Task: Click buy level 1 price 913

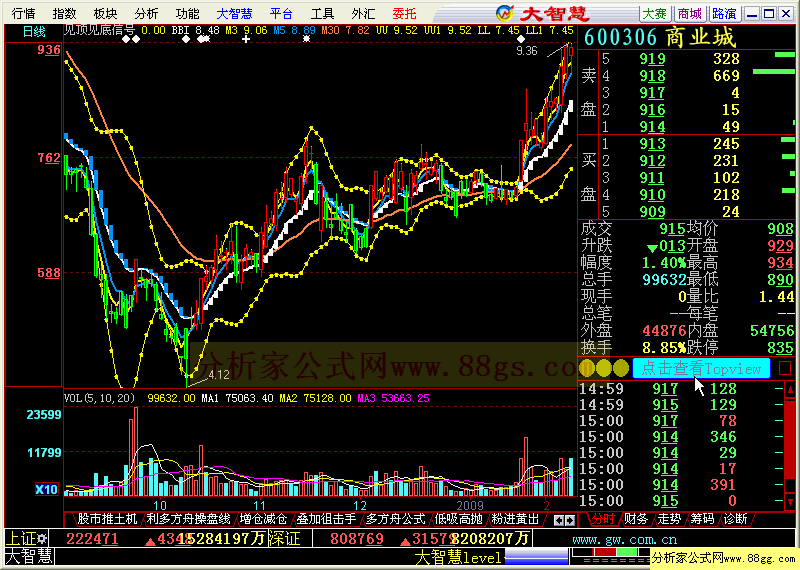Action: tap(652, 144)
